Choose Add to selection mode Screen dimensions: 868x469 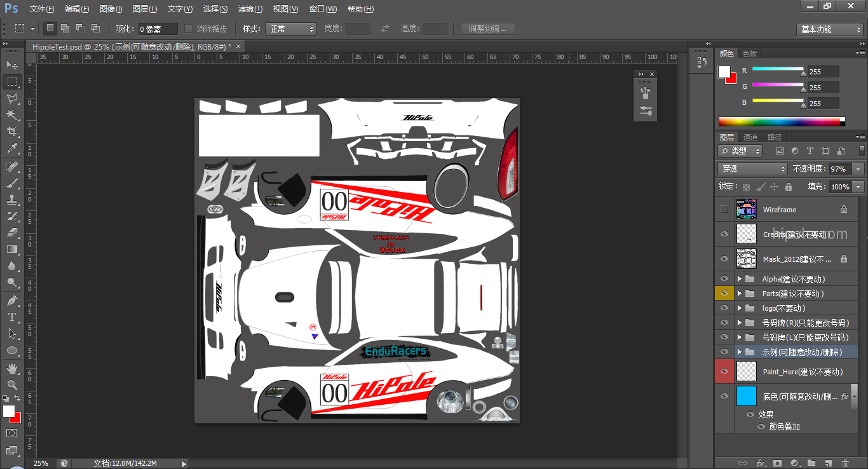click(65, 29)
